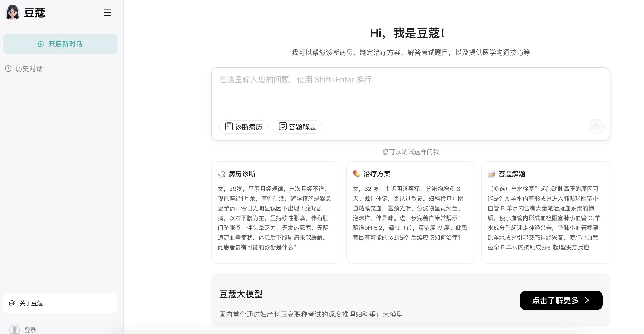Viewport: 644px width, 334px height.
Task: Send message with the up-arrow button
Action: click(597, 127)
